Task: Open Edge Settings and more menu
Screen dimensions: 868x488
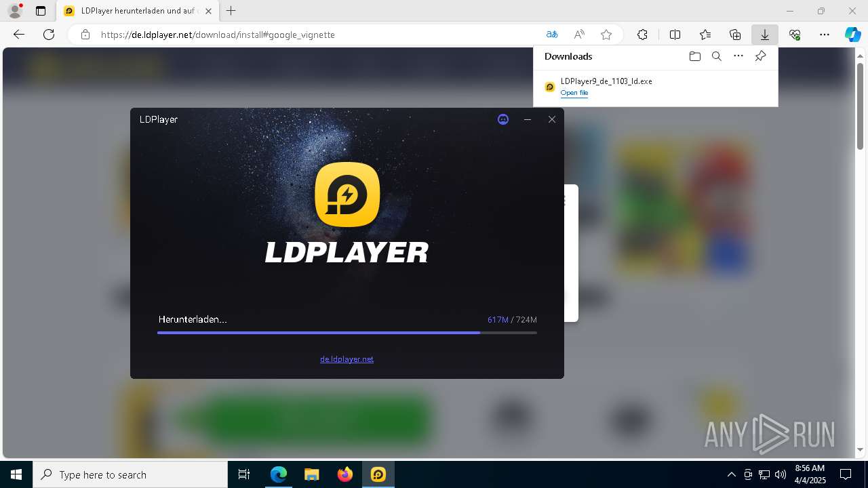Action: pyautogui.click(x=825, y=35)
